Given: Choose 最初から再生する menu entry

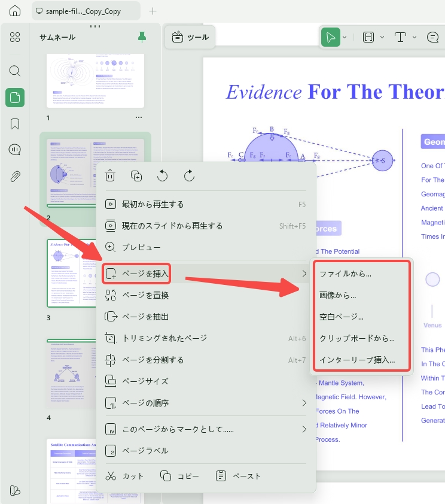Looking at the screenshot, I should [x=206, y=205].
